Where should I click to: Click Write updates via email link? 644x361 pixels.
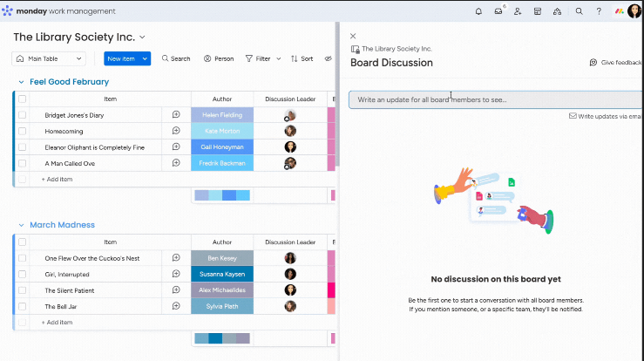click(x=606, y=116)
